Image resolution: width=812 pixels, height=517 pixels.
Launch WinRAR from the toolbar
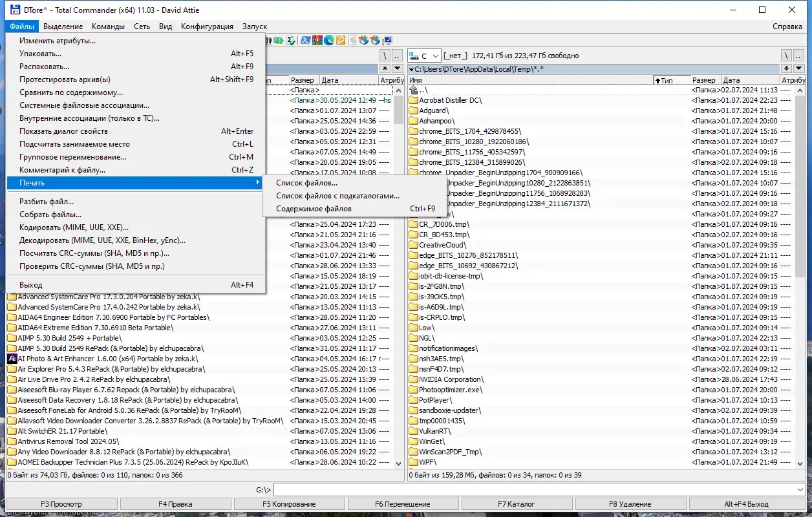click(x=317, y=40)
